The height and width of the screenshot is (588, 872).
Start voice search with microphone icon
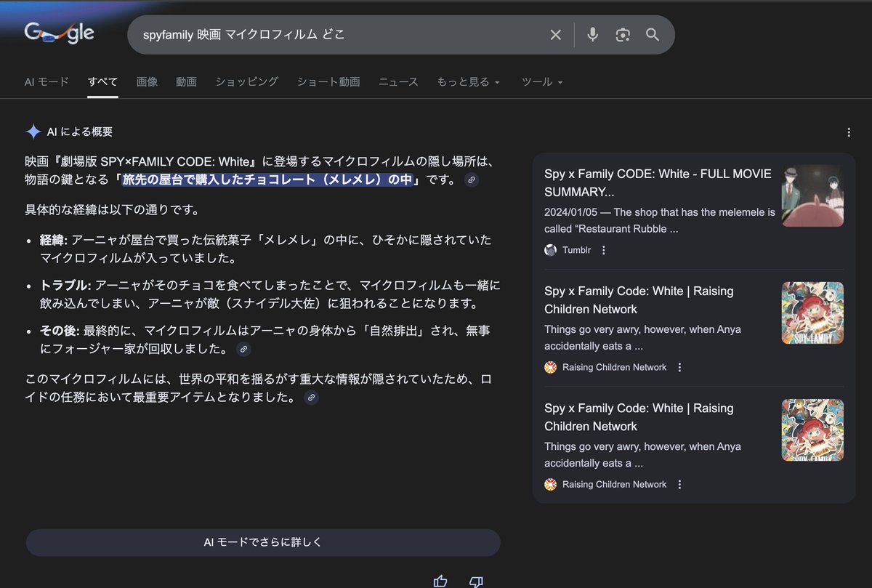click(x=593, y=35)
